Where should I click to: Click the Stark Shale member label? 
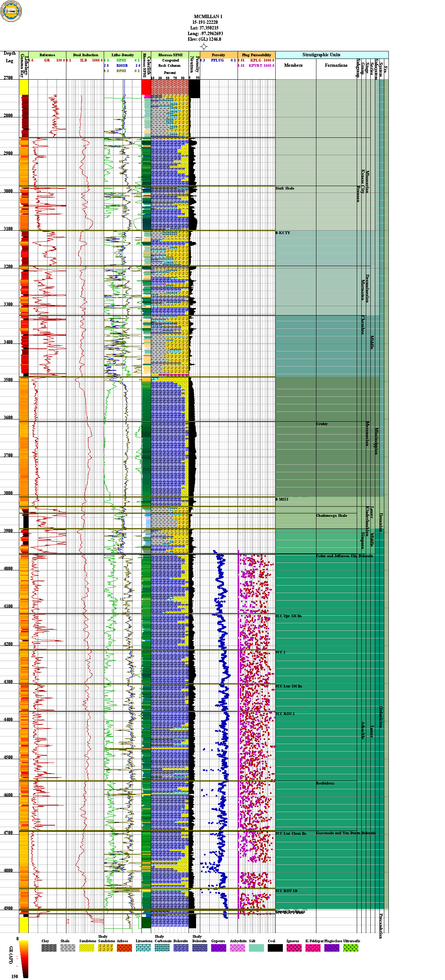[285, 188]
